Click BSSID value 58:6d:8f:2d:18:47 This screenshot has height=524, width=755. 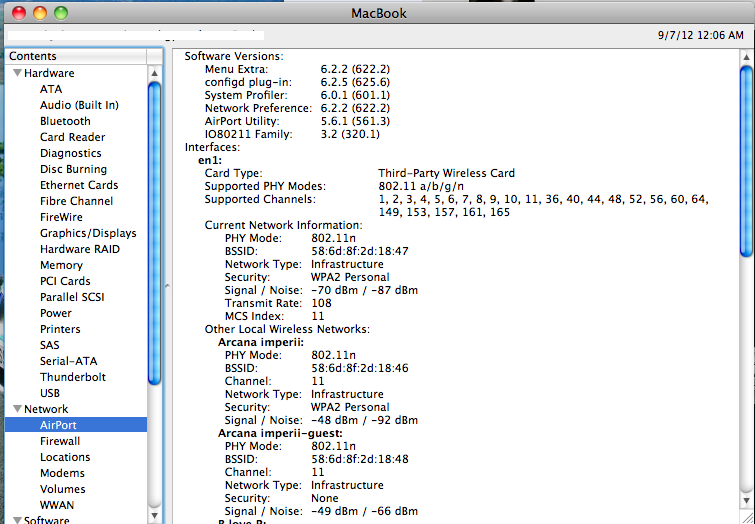[360, 251]
